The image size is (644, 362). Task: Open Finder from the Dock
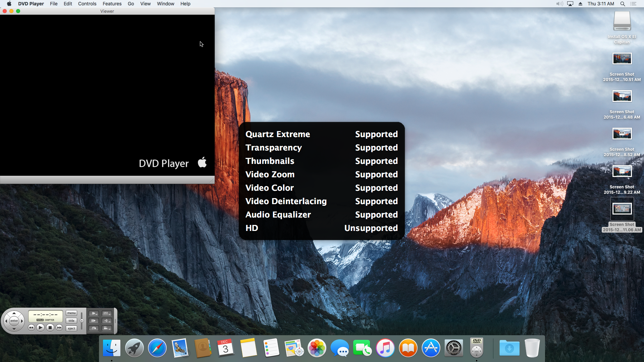[x=112, y=348]
